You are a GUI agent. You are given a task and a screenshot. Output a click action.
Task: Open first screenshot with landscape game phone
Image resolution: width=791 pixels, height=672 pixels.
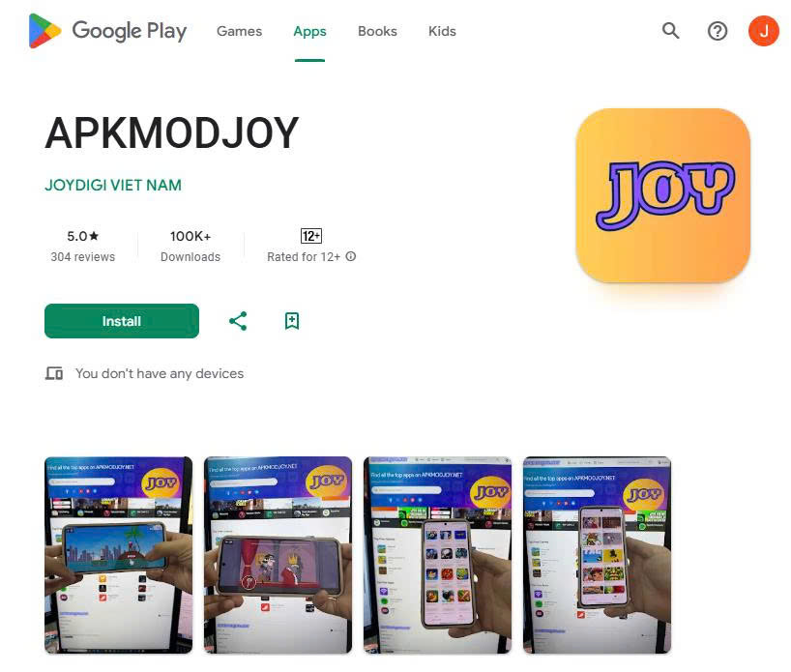tap(119, 555)
